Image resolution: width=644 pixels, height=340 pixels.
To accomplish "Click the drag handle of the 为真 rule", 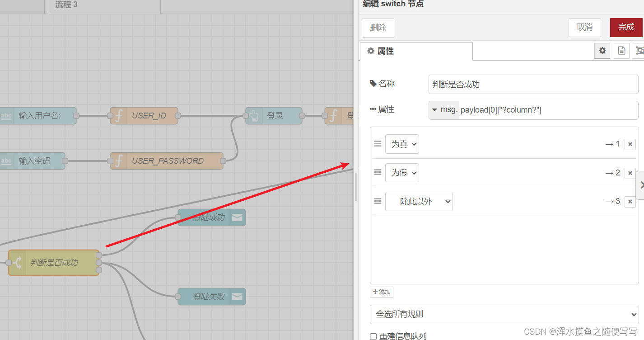I will 378,143.
